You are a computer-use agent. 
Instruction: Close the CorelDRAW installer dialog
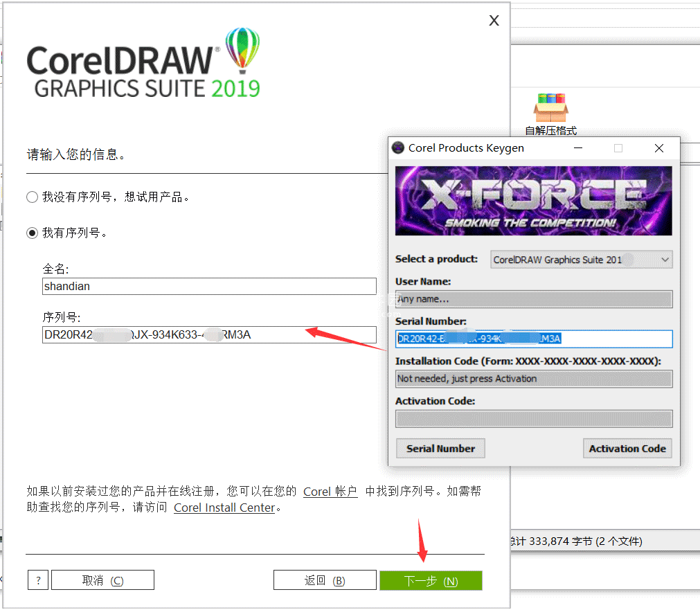[x=494, y=21]
